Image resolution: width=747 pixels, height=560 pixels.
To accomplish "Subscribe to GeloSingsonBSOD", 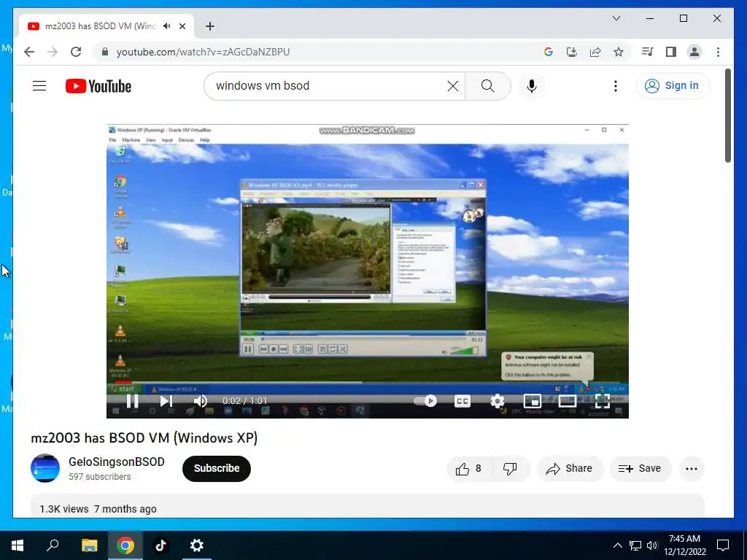I will (216, 469).
